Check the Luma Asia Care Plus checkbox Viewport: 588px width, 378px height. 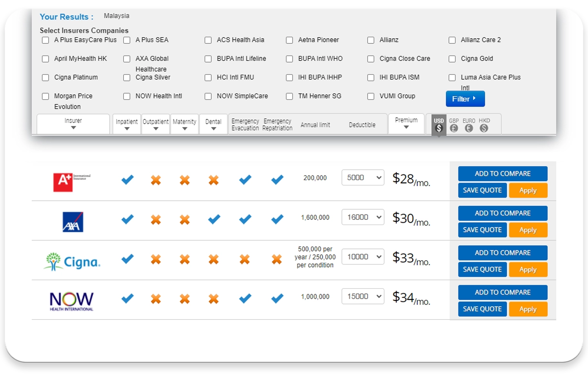pos(452,77)
